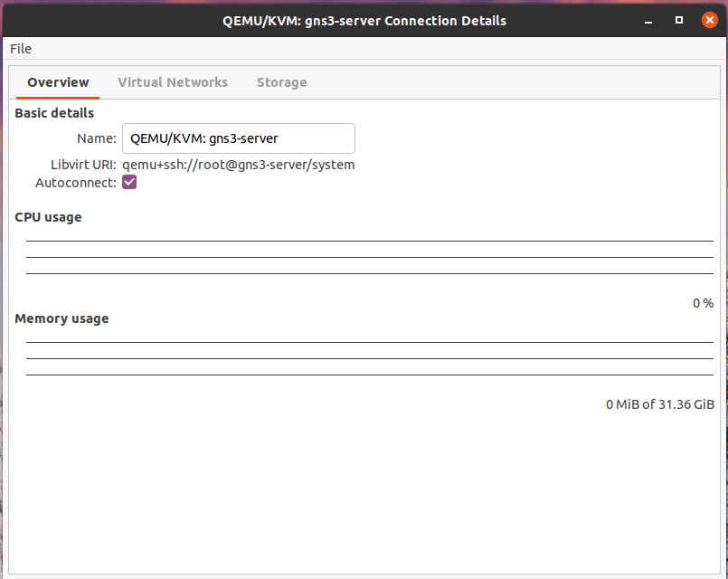
Task: Click the CPU usage graph
Action: click(369, 257)
